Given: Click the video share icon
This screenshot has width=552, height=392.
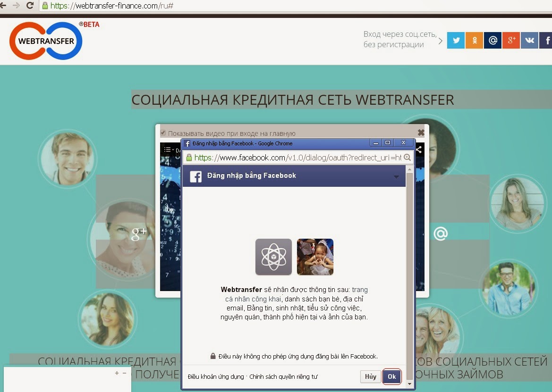Looking at the screenshot, I should 419,150.
